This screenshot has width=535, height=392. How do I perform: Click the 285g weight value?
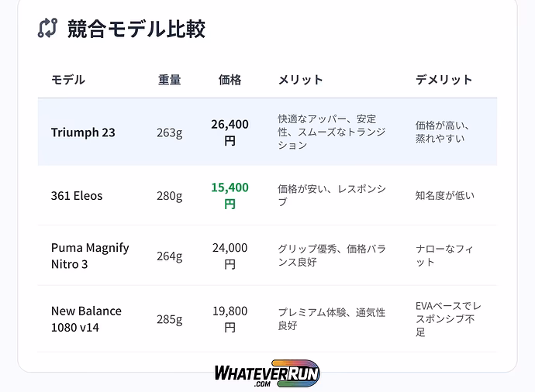[169, 319]
